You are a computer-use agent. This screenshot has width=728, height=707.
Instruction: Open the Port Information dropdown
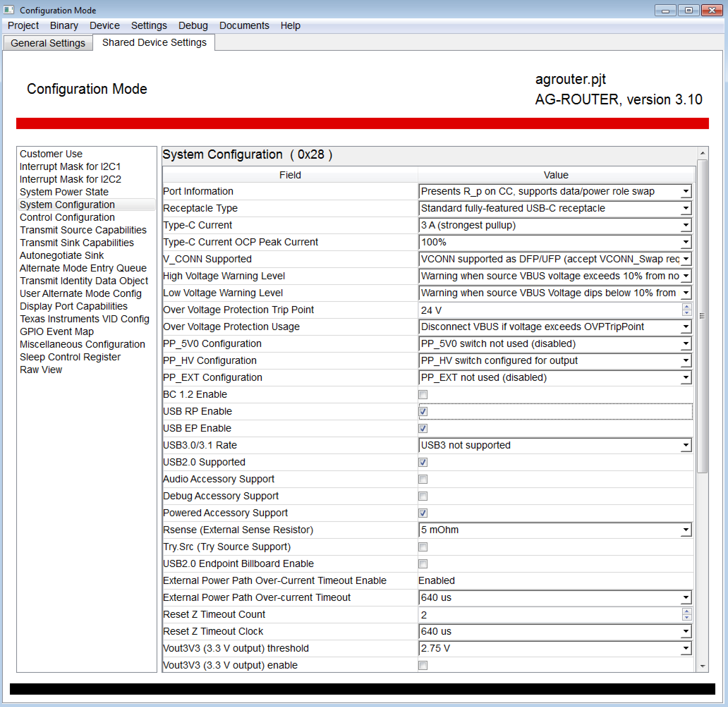click(x=686, y=191)
